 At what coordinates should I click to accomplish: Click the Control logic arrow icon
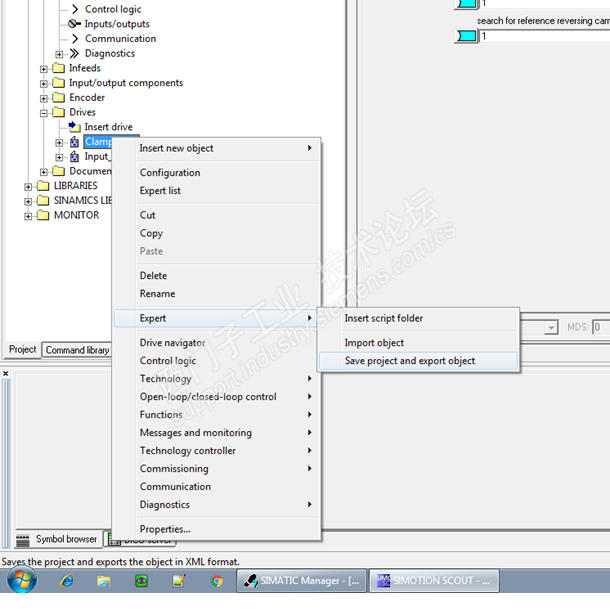pyautogui.click(x=75, y=9)
